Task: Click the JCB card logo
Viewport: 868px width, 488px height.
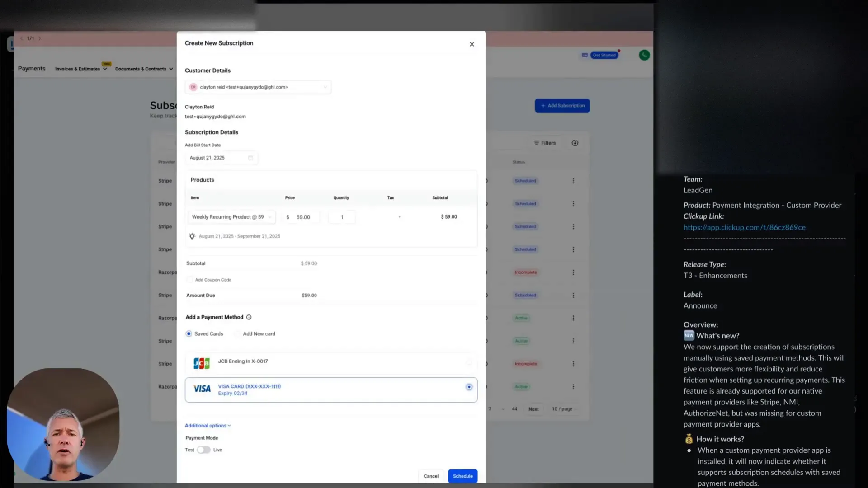Action: pos(202,363)
